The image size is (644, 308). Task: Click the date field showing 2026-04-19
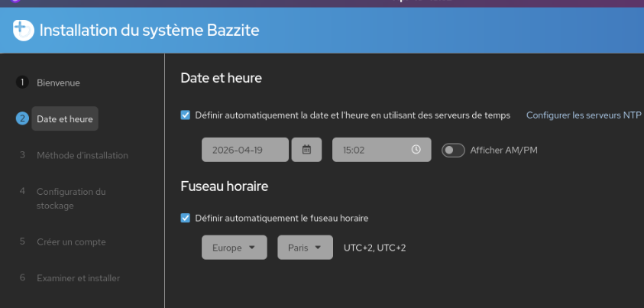[244, 150]
